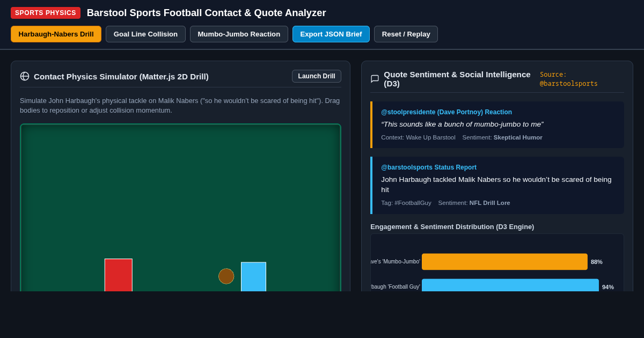Screen dimensions: 644x338
Task: Select the red player block in simulator
Action: pyautogui.click(x=118, y=275)
